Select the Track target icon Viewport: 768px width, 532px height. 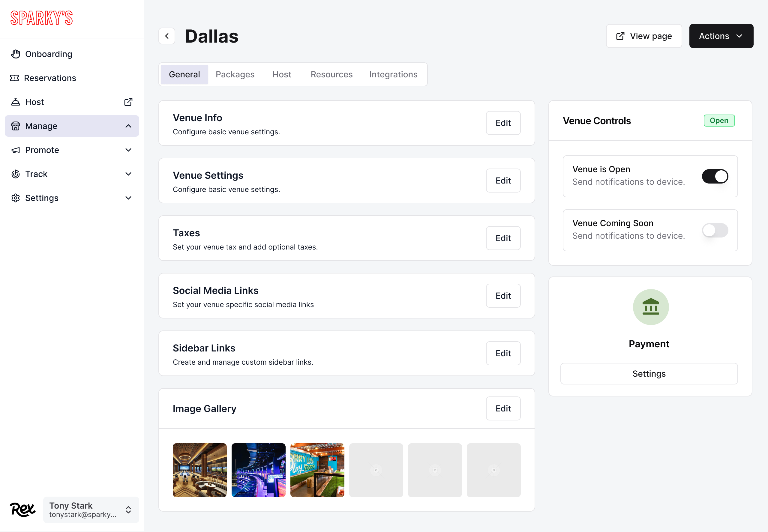15,174
